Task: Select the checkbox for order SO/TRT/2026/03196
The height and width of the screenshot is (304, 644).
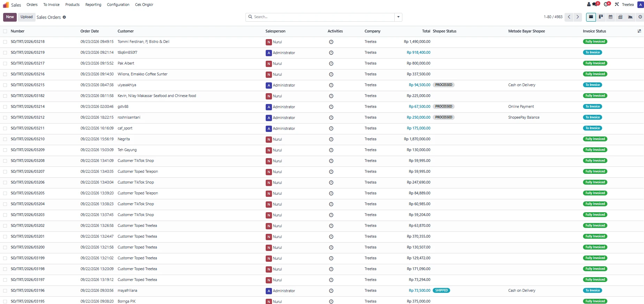Action: coord(5,291)
